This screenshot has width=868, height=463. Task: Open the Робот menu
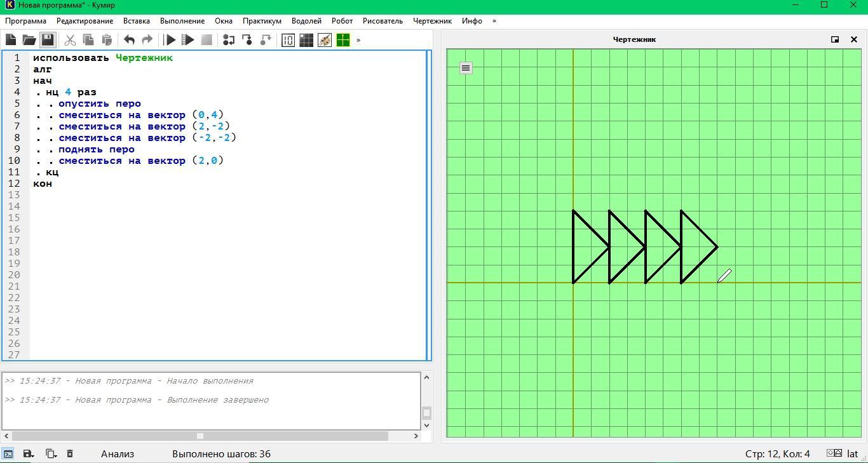342,21
